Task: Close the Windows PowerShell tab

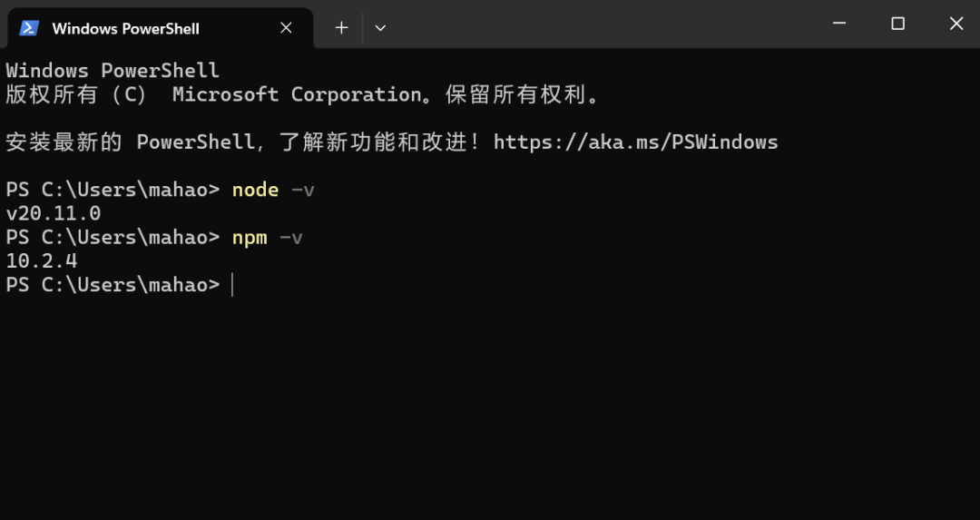Action: [x=286, y=28]
